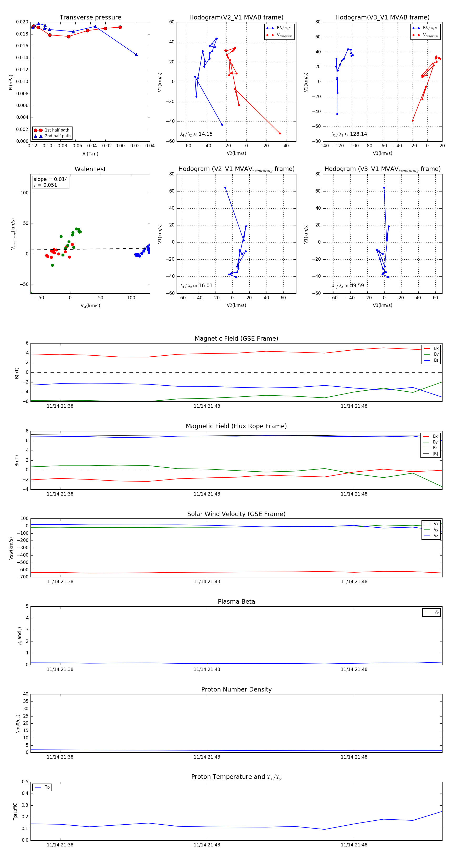Click the 'slope = 0.014' annotation

point(51,179)
